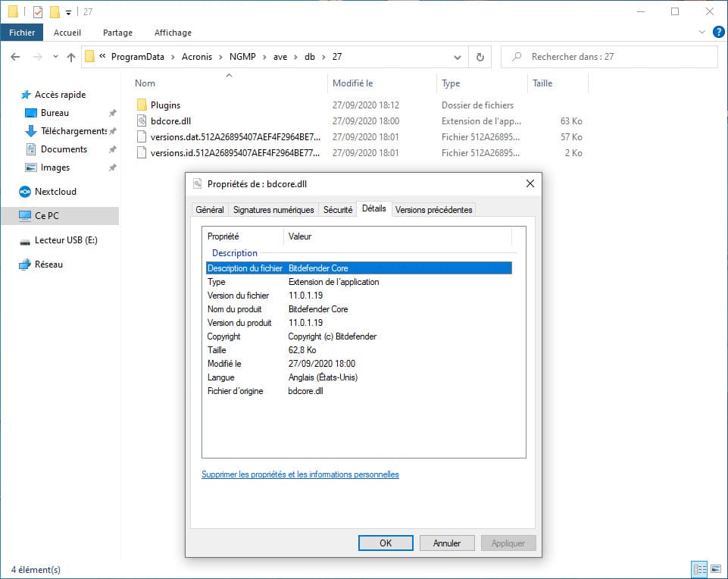Select the Langue property row

[359, 377]
